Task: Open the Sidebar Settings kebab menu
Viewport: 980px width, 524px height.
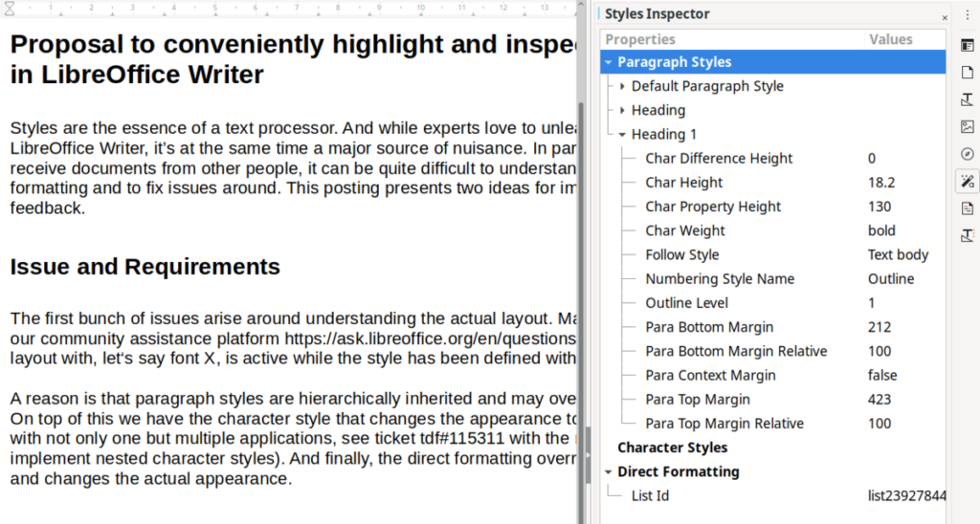Action: click(x=968, y=14)
